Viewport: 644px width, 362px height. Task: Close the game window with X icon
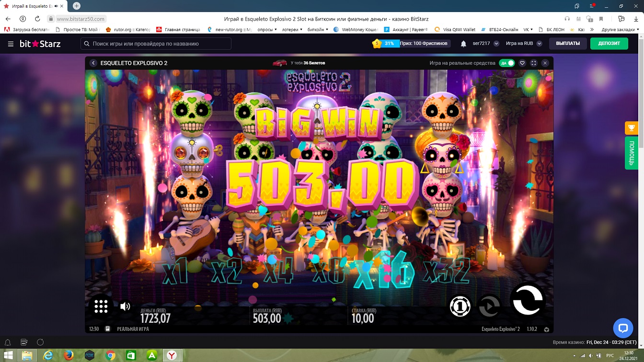click(x=545, y=63)
